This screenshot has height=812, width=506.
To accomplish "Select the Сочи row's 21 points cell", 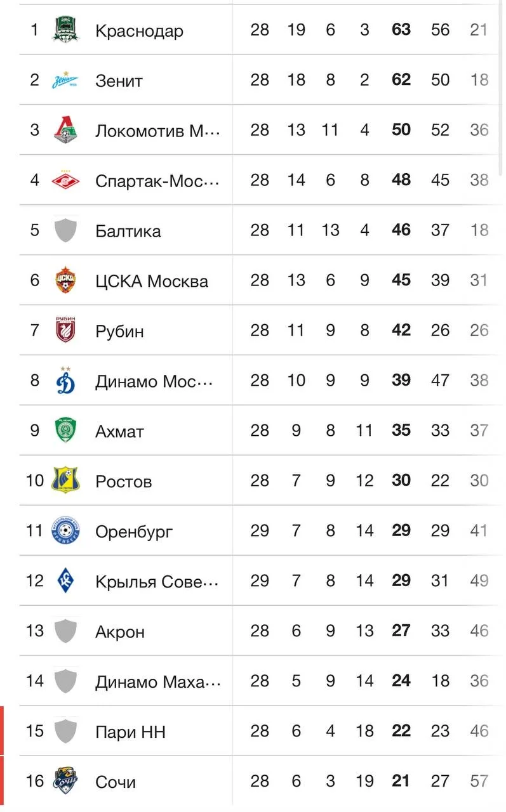I will tap(401, 781).
